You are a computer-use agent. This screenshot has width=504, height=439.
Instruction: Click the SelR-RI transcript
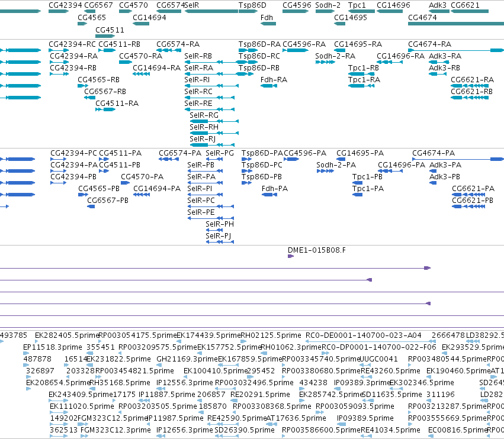pyautogui.click(x=211, y=86)
